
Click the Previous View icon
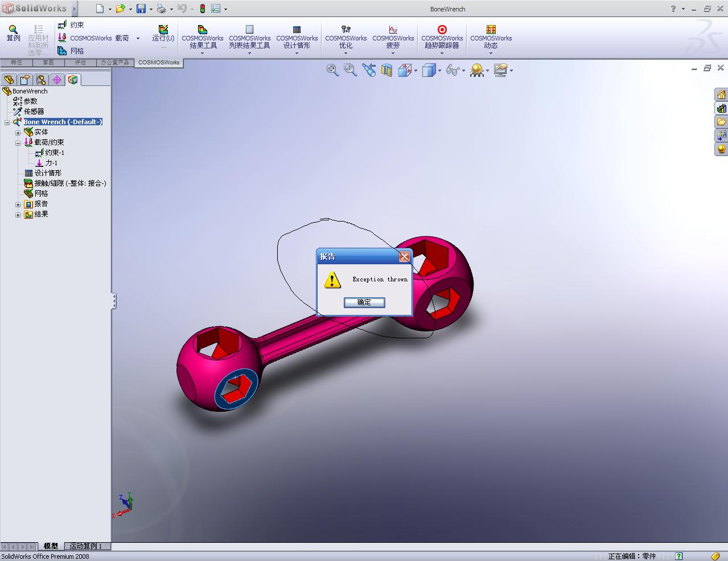pos(369,70)
